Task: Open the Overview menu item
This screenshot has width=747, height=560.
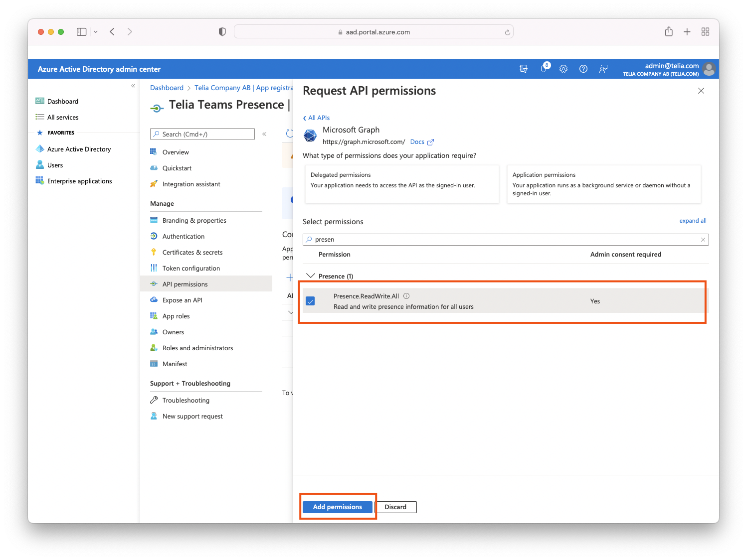Action: 176,152
